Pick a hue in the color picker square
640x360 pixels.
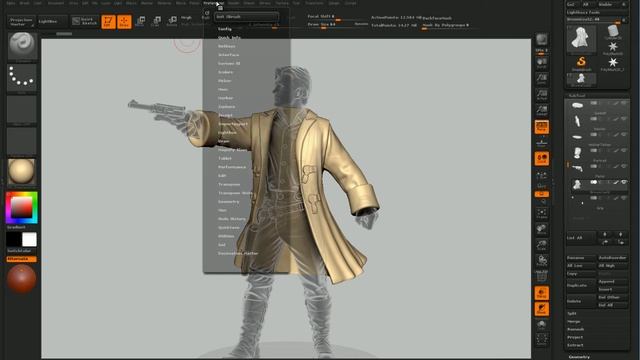tap(22, 208)
